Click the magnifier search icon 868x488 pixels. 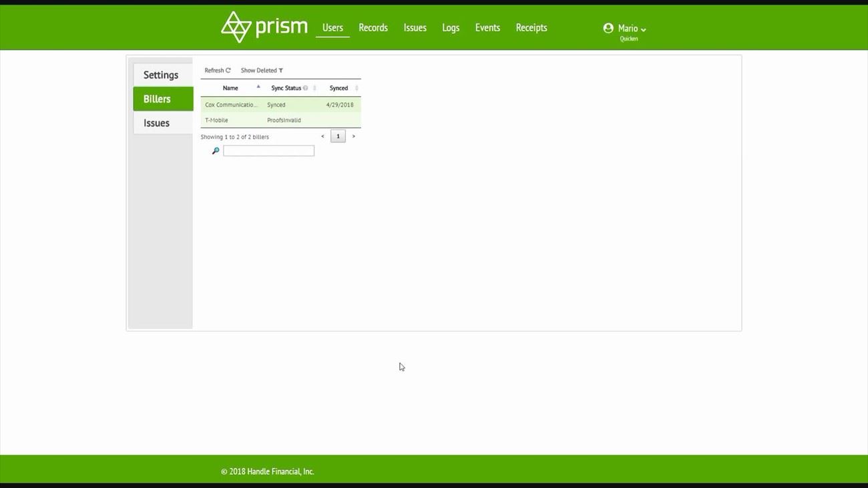tap(216, 151)
